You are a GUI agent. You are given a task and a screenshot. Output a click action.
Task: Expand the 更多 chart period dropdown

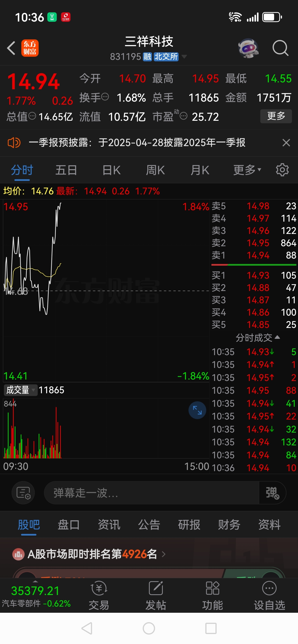247,170
